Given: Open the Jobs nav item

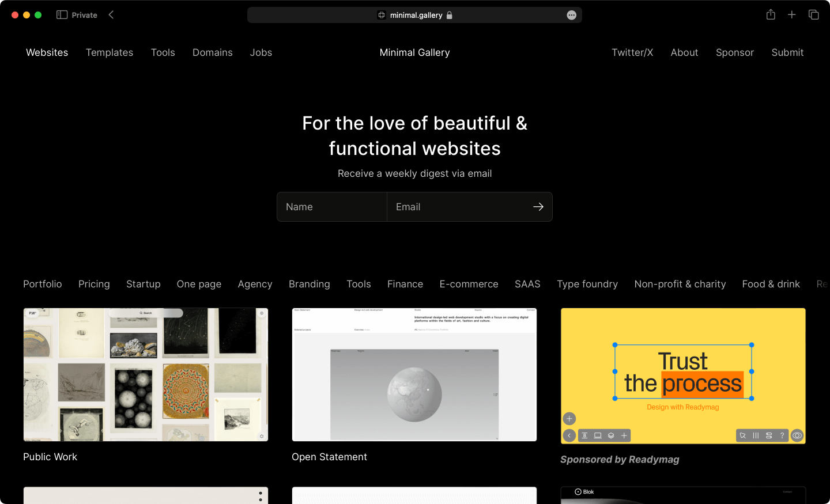Looking at the screenshot, I should (261, 52).
